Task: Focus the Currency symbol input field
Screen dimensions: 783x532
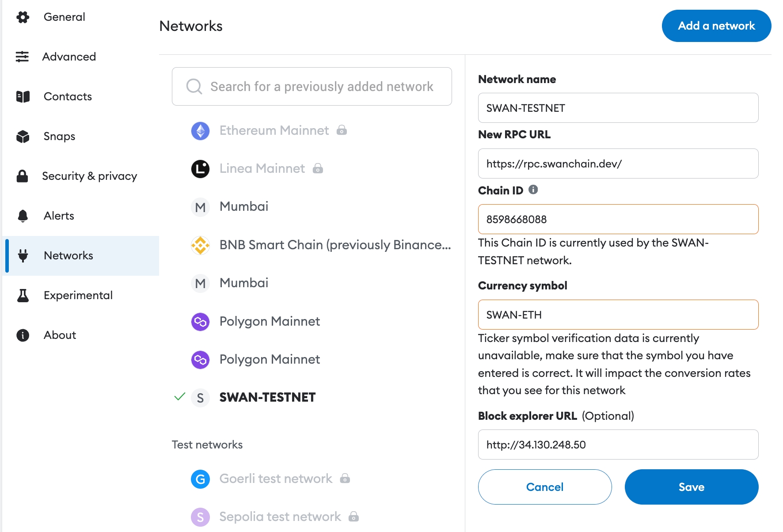Action: pos(618,315)
